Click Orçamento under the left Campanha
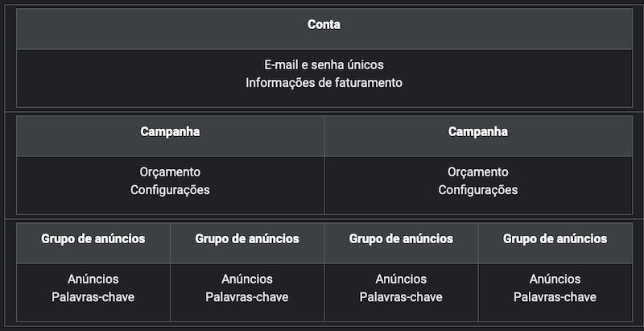The width and height of the screenshot is (644, 331). (170, 172)
